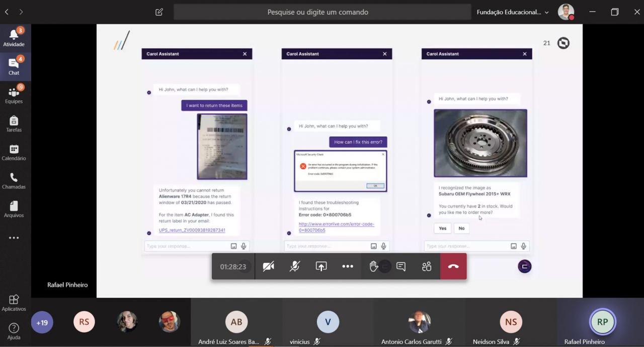Go forward with the history arrow
644x347 pixels.
[x=21, y=12]
